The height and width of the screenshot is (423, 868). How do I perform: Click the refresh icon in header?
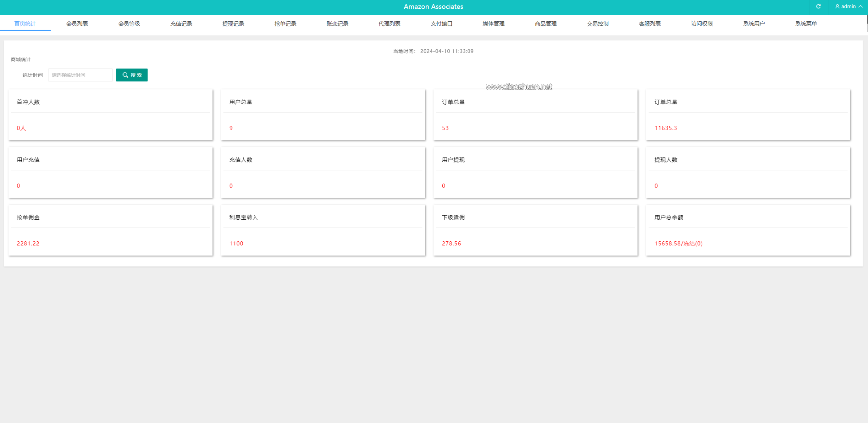(x=818, y=7)
